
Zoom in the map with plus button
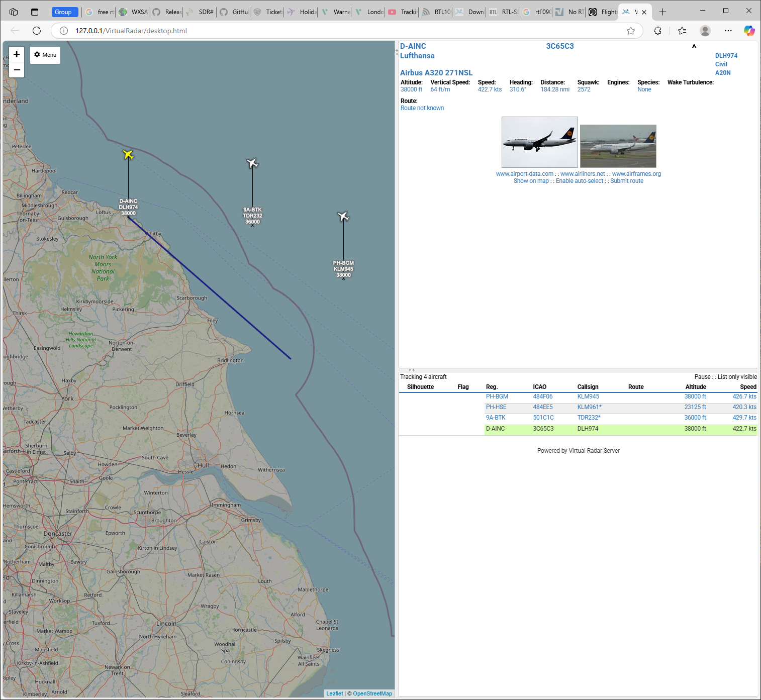coord(17,54)
